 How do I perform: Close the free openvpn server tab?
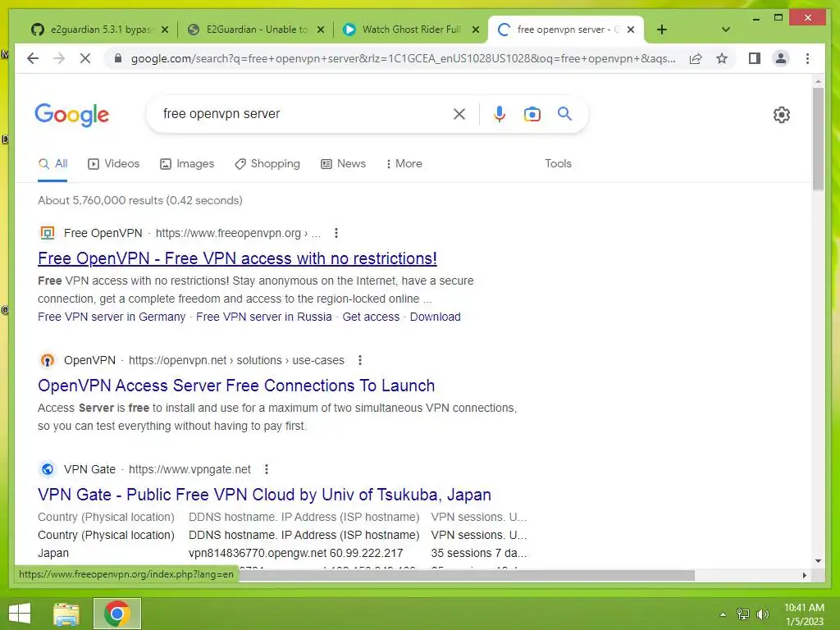tap(631, 30)
